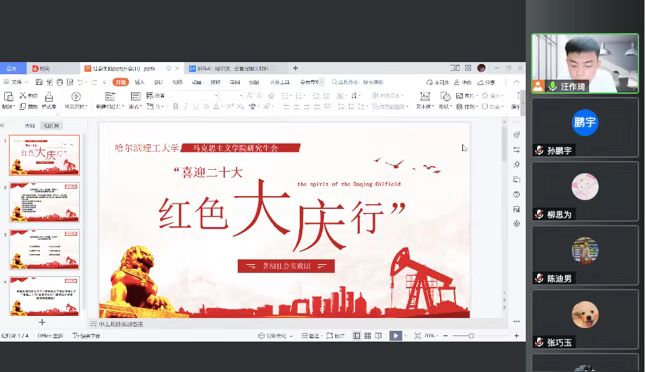The image size is (646, 372).
Task: Click the 分享 share button
Action: click(487, 82)
